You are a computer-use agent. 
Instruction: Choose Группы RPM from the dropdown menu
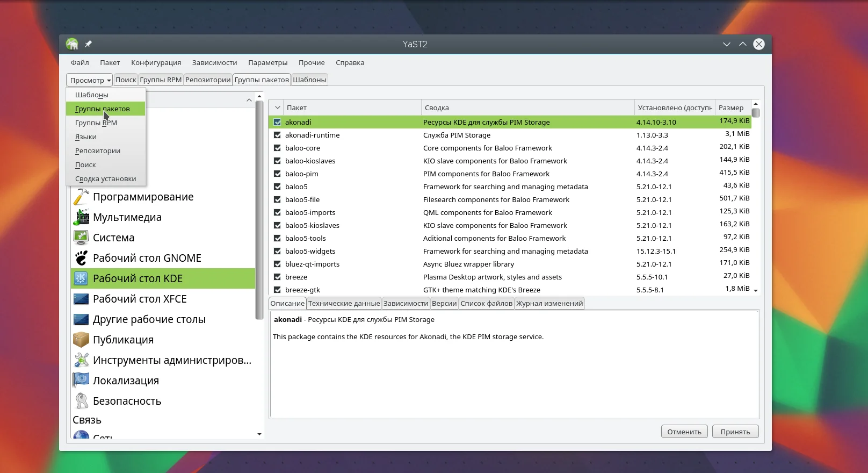96,123
